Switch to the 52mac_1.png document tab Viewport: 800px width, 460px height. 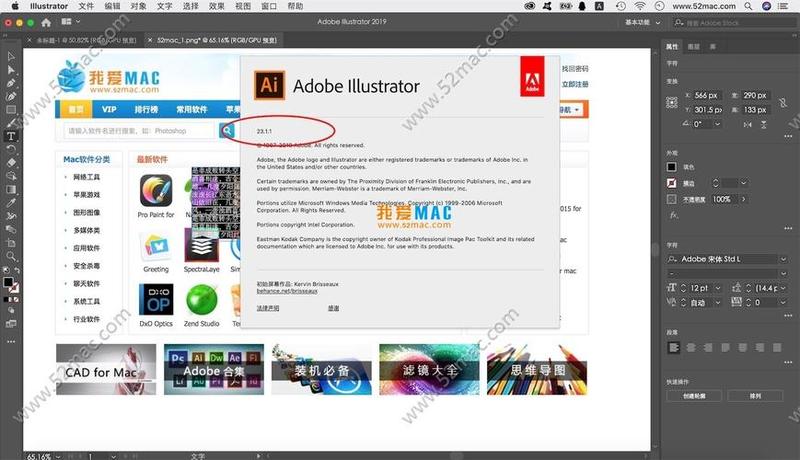(216, 40)
